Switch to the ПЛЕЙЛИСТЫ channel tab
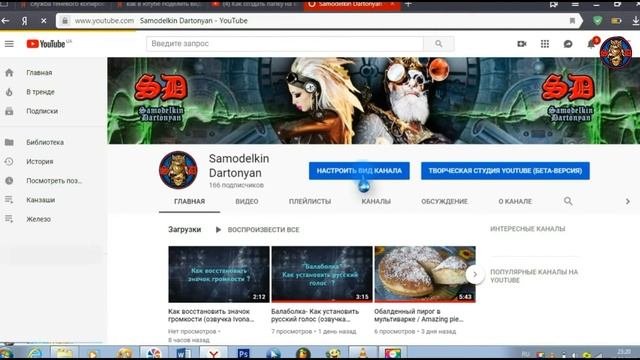 point(310,201)
